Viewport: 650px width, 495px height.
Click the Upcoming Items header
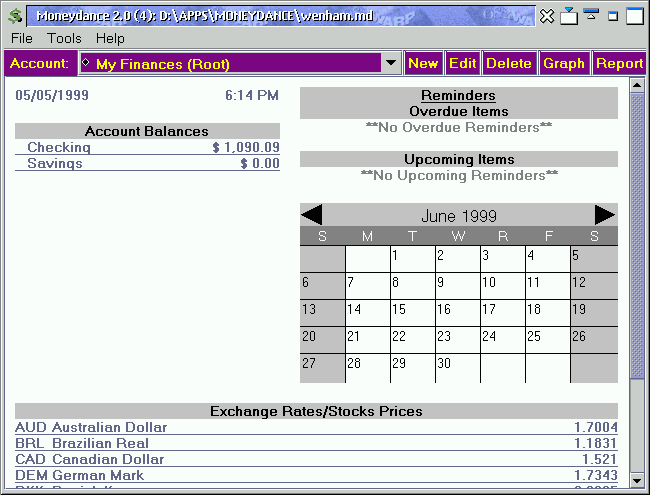(459, 159)
